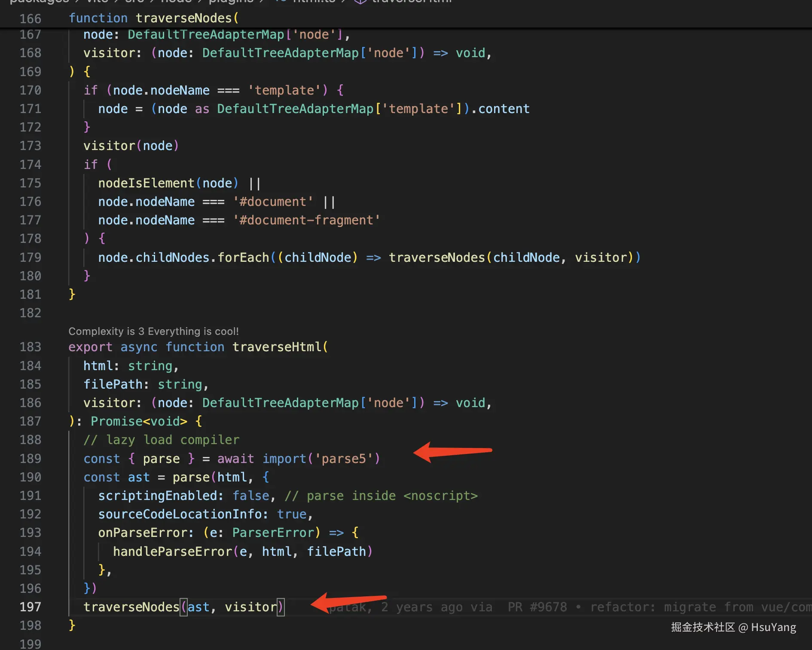Click the "true" value on line 192
This screenshot has height=650, width=812.
292,514
